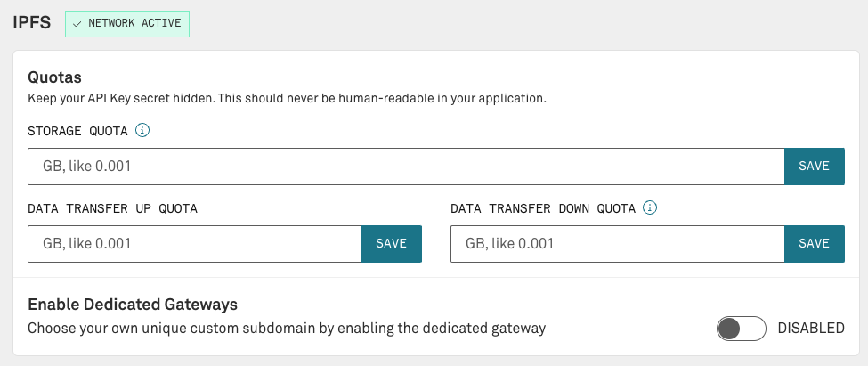Focus the Data Transfer Down Quota field
This screenshot has height=366, width=868.
[618, 244]
